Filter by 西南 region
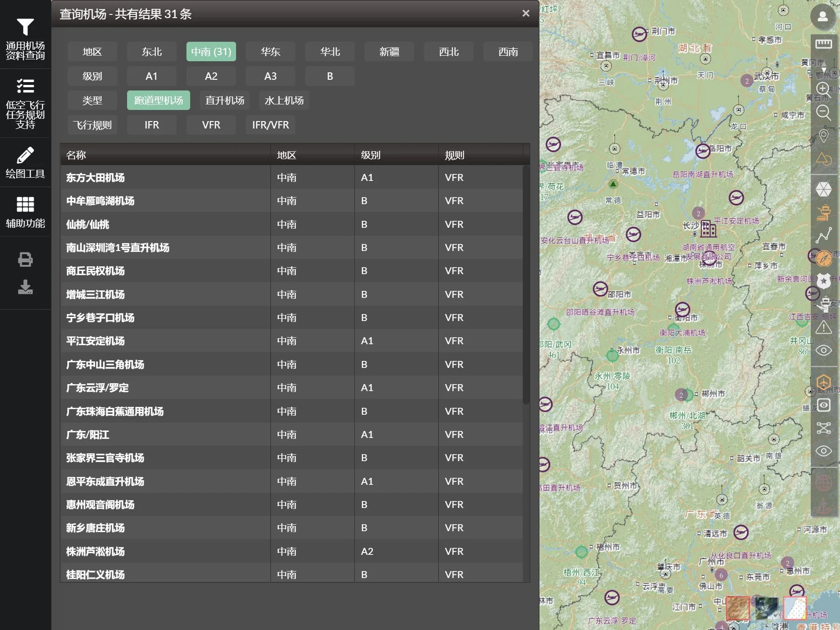Viewport: 840px width, 630px height. coord(508,51)
